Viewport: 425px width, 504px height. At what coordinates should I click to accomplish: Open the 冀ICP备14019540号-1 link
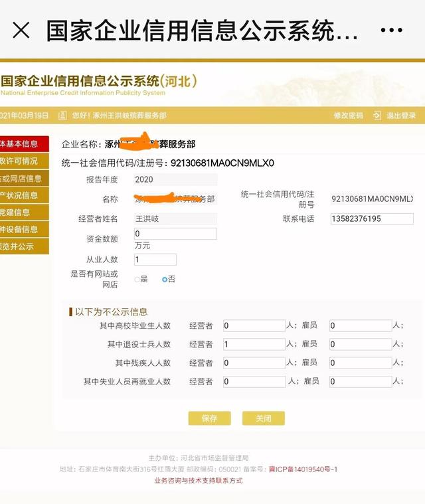tap(303, 469)
